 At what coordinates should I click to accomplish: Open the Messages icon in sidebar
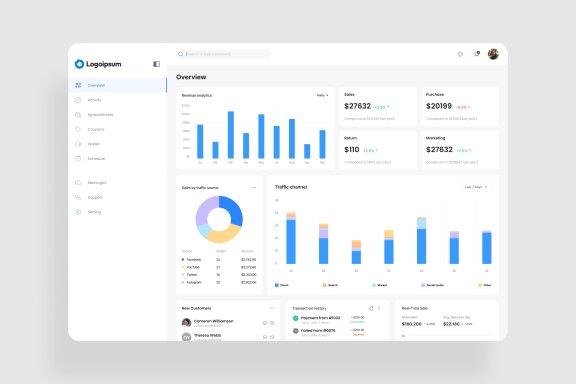[x=78, y=183]
